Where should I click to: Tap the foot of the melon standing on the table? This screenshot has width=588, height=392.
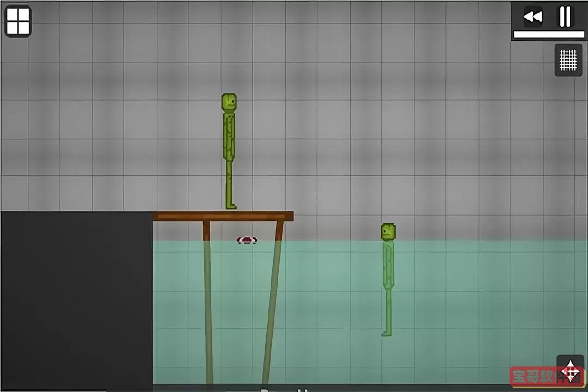231,206
